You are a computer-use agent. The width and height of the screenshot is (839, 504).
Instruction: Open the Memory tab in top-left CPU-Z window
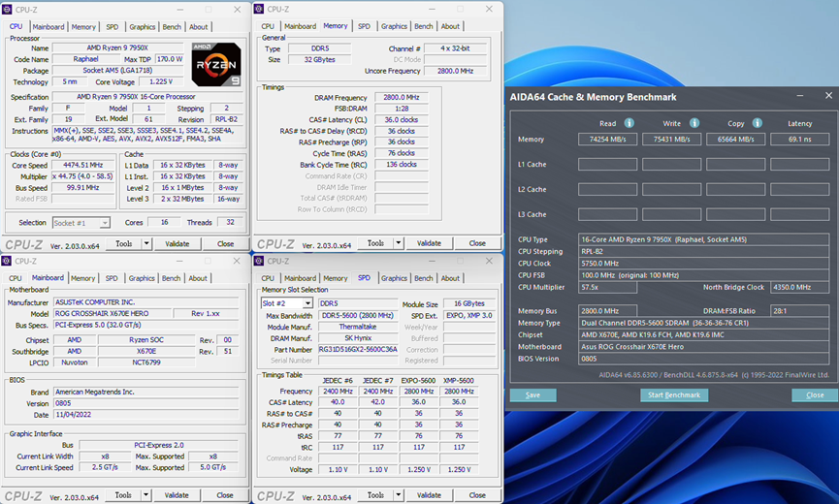tap(83, 27)
